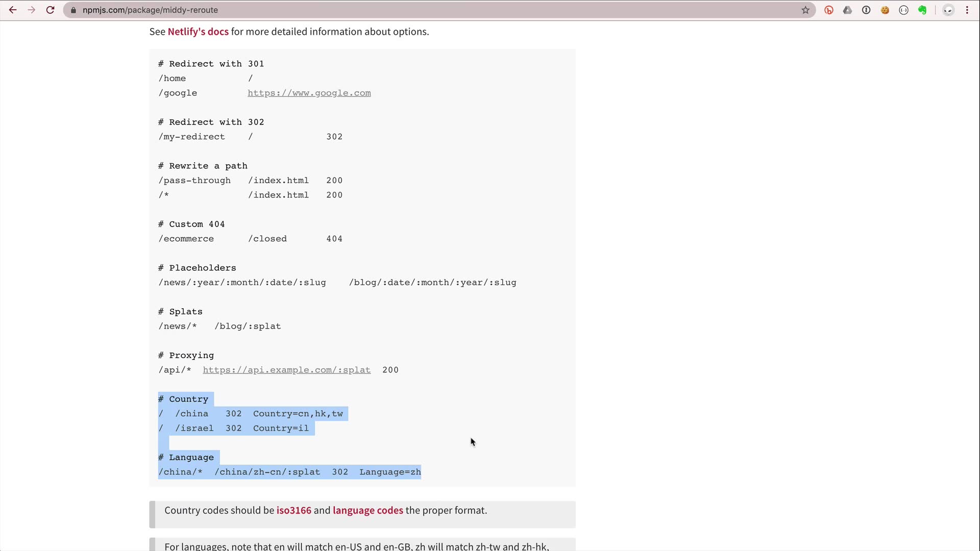Open the cookie extension icon

(885, 10)
